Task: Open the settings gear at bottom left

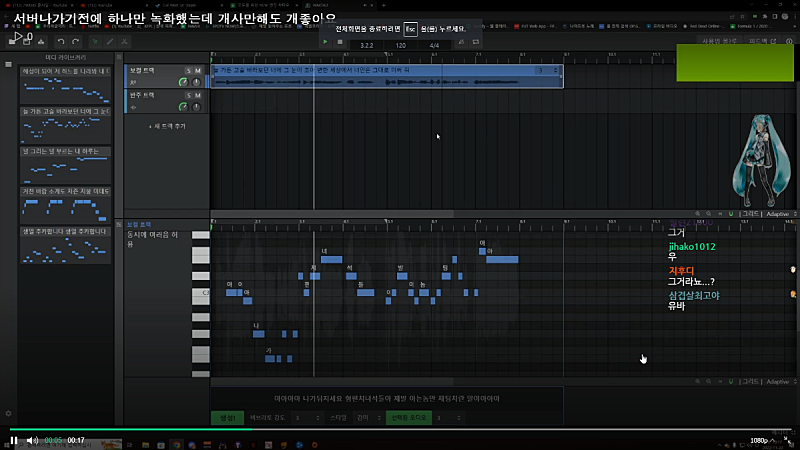Action: 8,413
